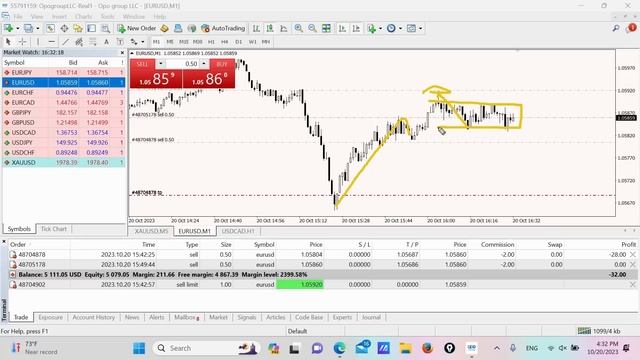
Task: Select XAUUSD row in Market Watch
Action: click(64, 162)
